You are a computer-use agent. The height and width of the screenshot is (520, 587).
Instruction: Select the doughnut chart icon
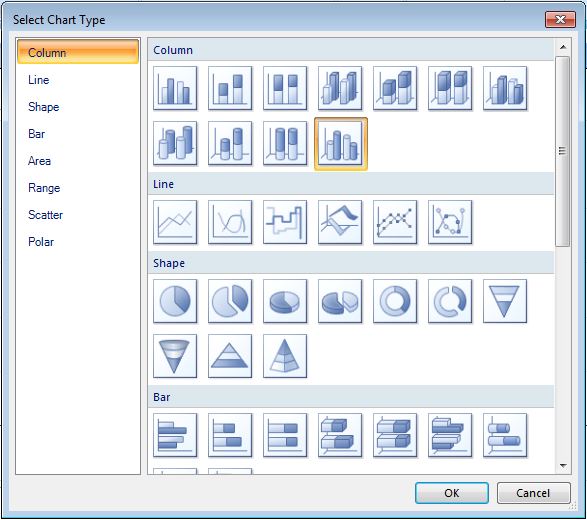395,301
